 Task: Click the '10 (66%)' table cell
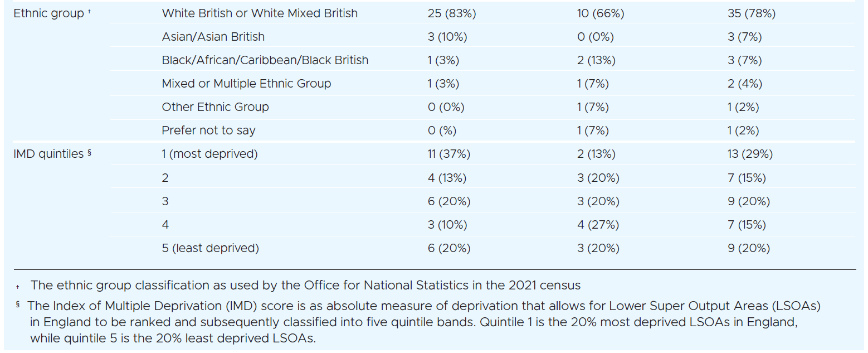click(x=600, y=13)
